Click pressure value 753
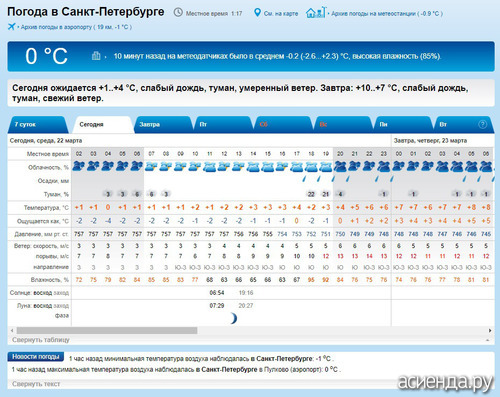 point(297,234)
